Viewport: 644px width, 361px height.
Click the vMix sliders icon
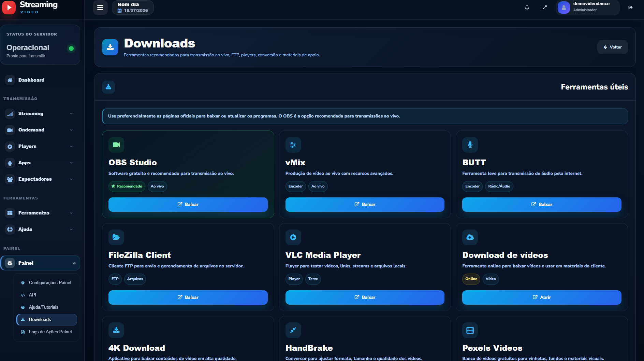click(293, 145)
